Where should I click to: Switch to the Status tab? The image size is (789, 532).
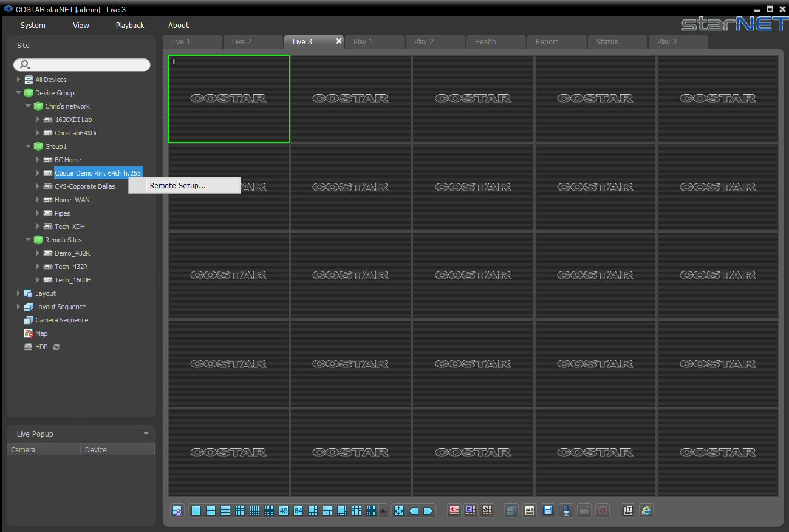point(617,42)
